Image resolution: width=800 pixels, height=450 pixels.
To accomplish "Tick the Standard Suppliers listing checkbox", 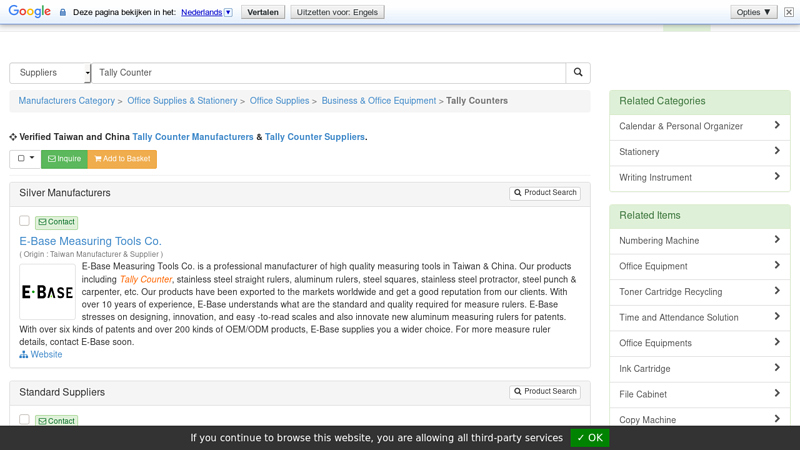I will (24, 420).
